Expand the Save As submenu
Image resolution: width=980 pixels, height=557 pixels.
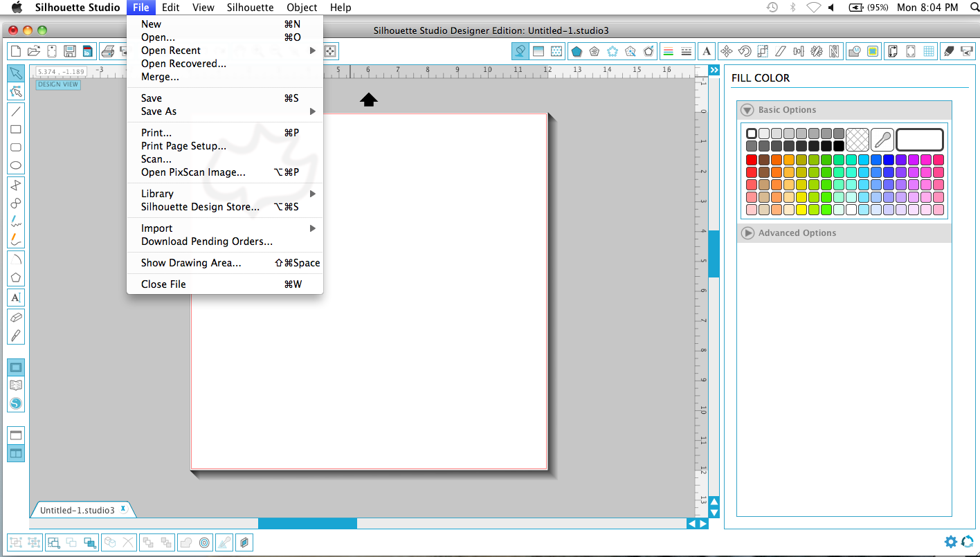click(x=225, y=111)
